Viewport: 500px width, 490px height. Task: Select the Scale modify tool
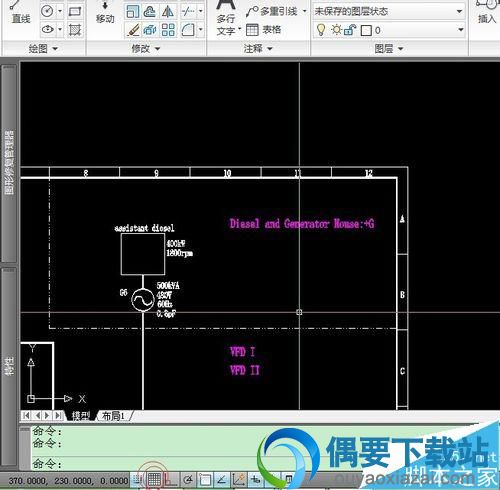coord(132,12)
